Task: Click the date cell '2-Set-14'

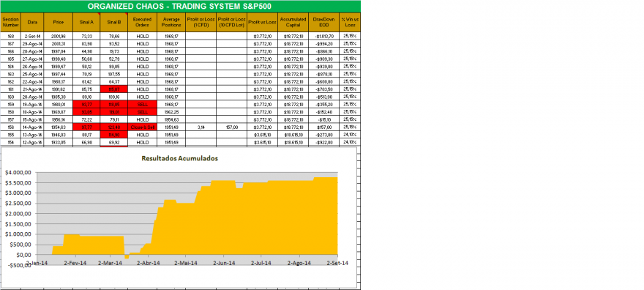Action: tap(32, 36)
